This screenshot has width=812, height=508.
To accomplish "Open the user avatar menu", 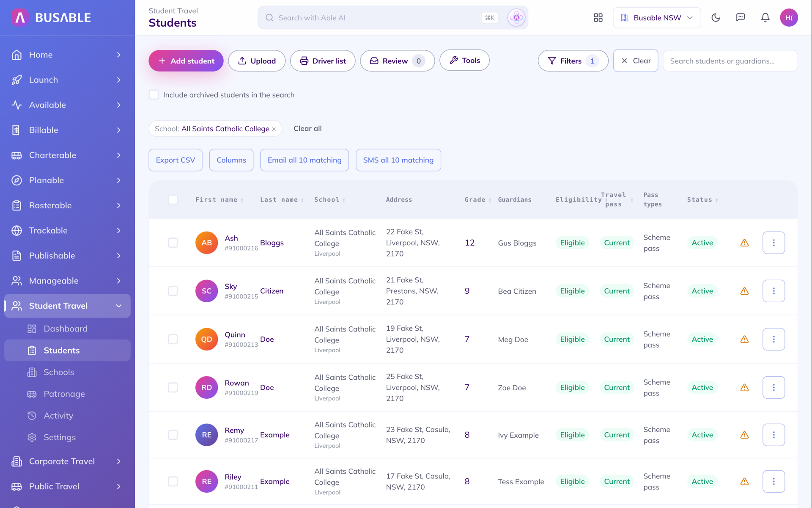I will [789, 18].
